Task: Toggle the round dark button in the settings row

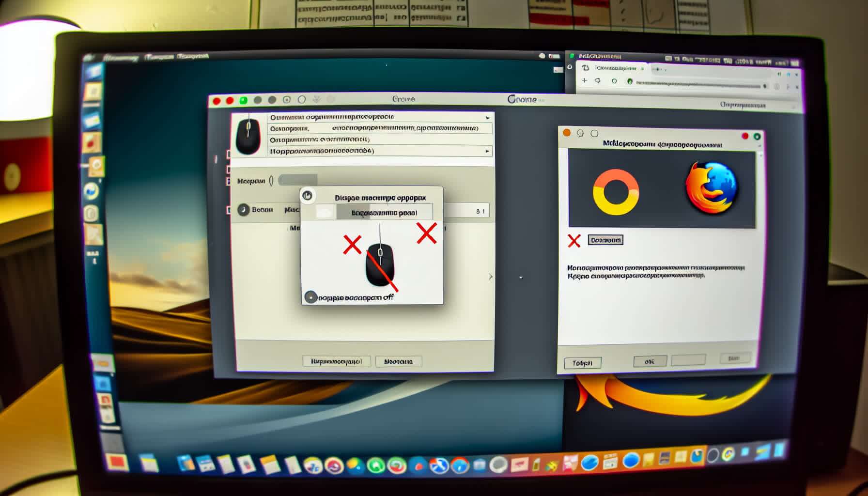Action: (243, 210)
